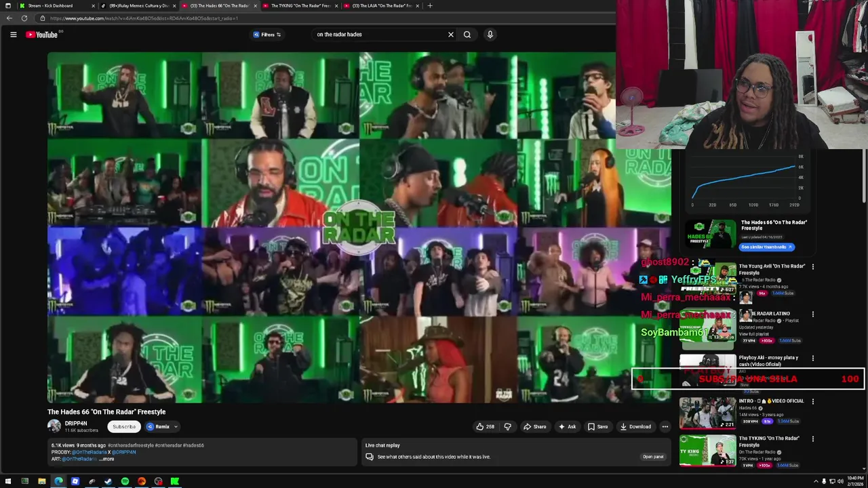
Task: Focus the youtube.com address bar
Action: (x=325, y=18)
